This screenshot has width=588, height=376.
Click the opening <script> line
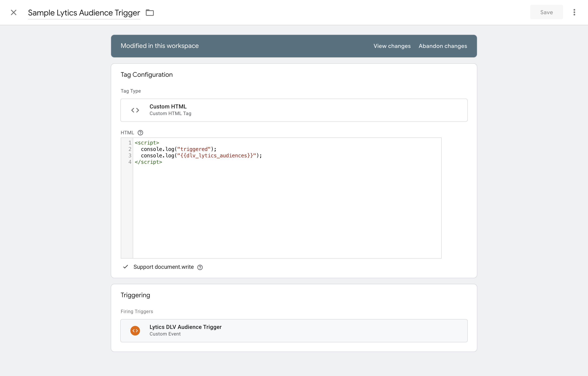(x=147, y=143)
